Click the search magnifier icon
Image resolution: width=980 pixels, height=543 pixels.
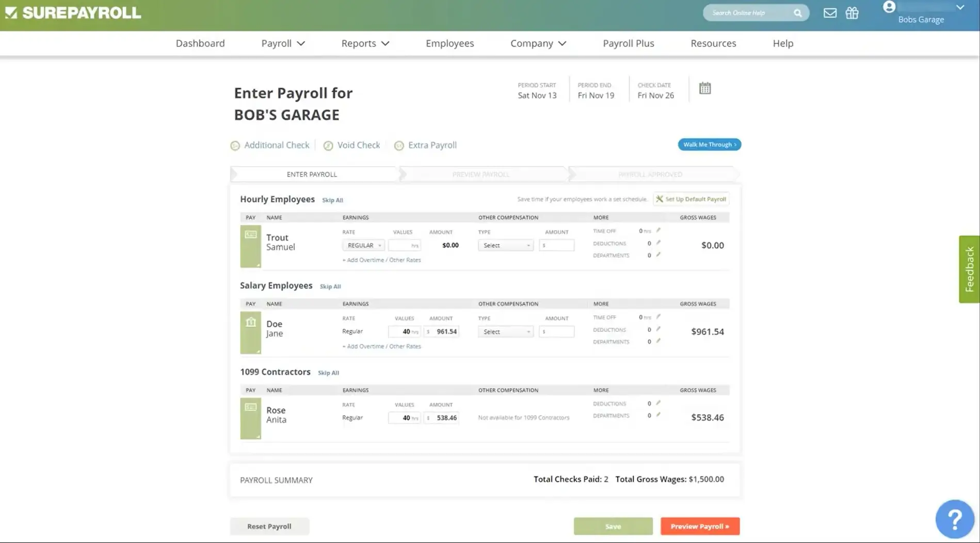click(x=798, y=13)
